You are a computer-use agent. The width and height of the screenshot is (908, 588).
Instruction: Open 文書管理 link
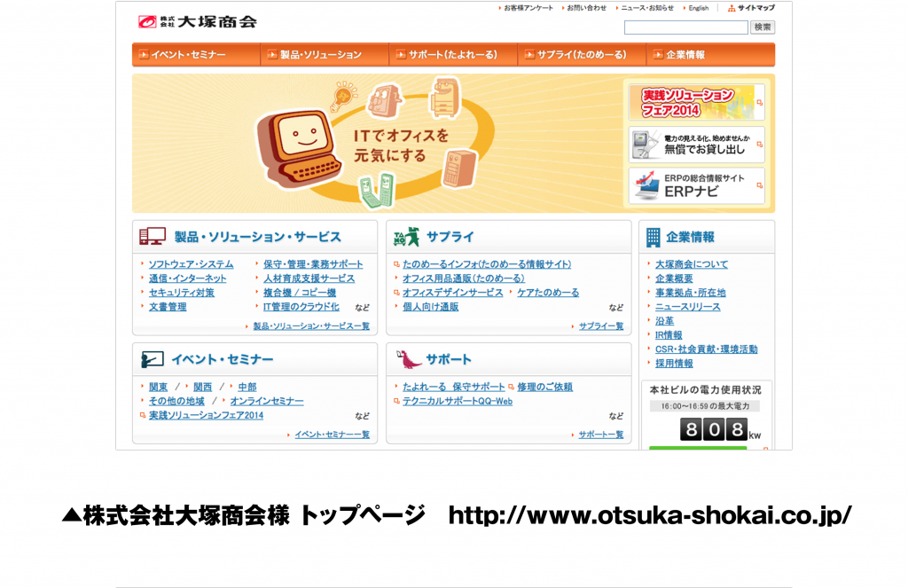(168, 307)
